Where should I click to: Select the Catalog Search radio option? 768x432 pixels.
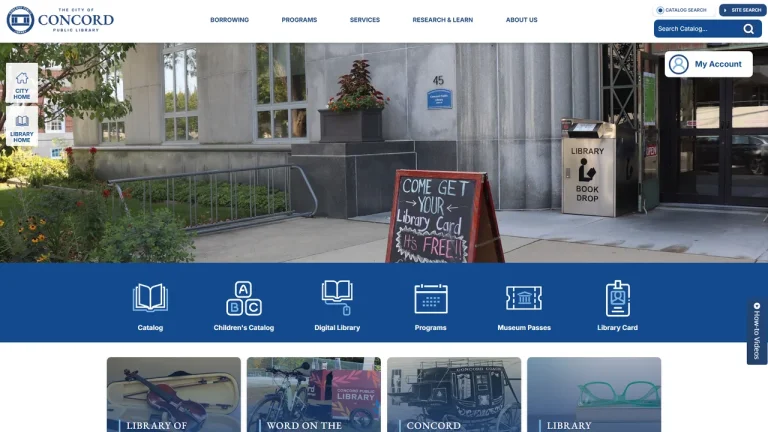[x=660, y=10]
